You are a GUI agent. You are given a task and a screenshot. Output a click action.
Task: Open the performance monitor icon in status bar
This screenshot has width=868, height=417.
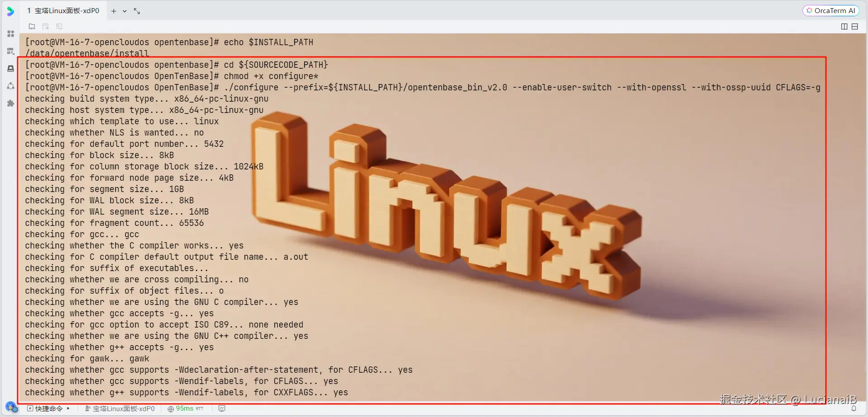(x=222, y=409)
